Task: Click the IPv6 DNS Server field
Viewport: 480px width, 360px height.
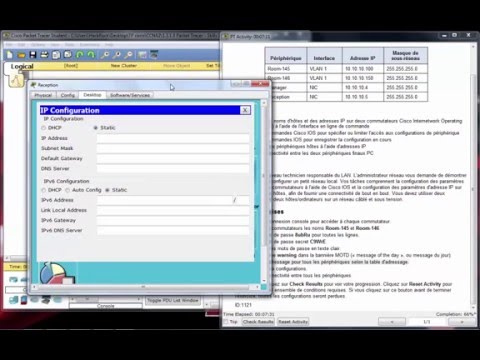Action: pos(173,231)
